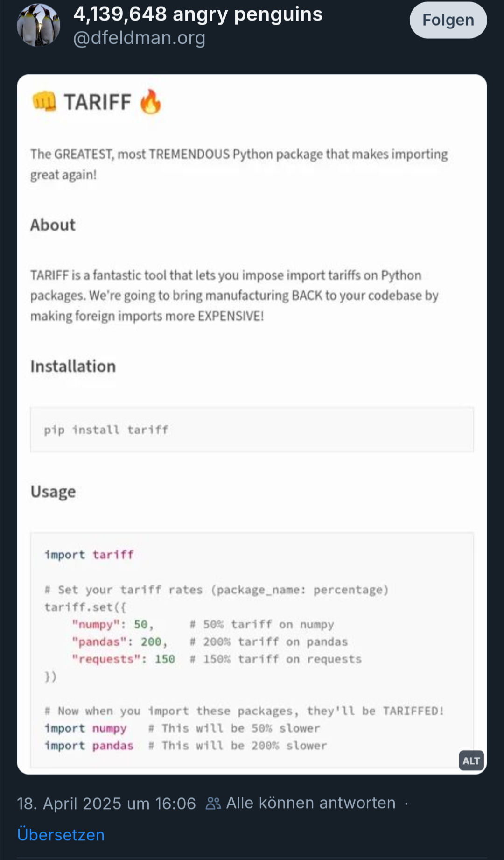Screen dimensions: 504x860
Task: Click the post timestamp 18. April 2025
Action: tap(106, 803)
